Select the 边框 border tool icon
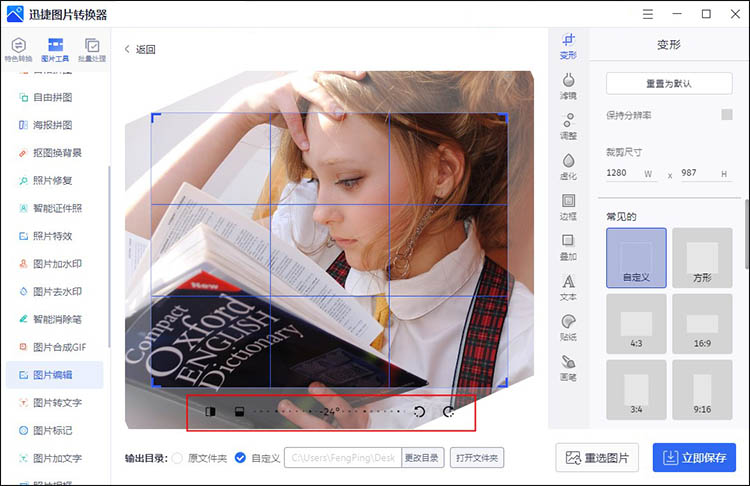This screenshot has height=486, width=750. pyautogui.click(x=568, y=207)
